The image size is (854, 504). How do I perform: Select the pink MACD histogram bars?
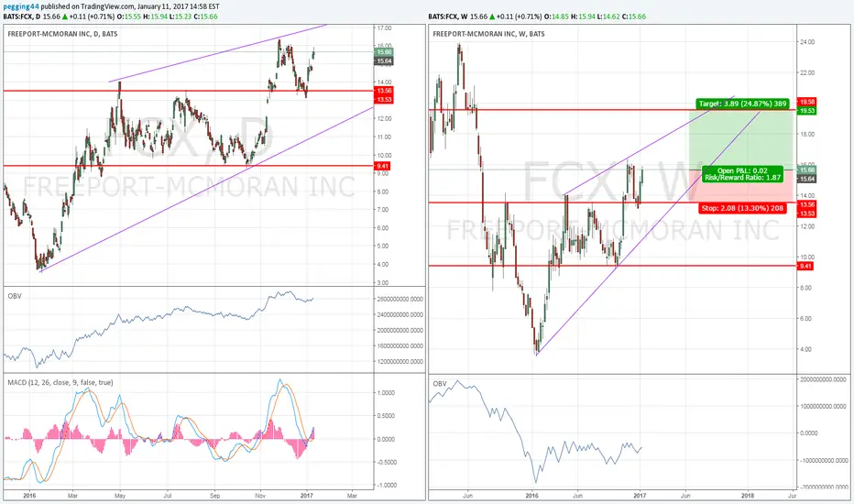(159, 439)
